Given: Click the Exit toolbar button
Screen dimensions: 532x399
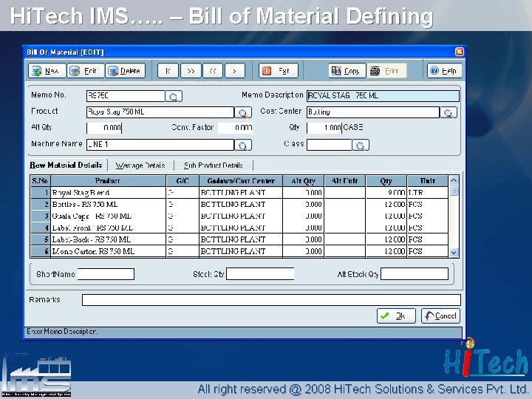Looking at the screenshot, I should [x=279, y=71].
